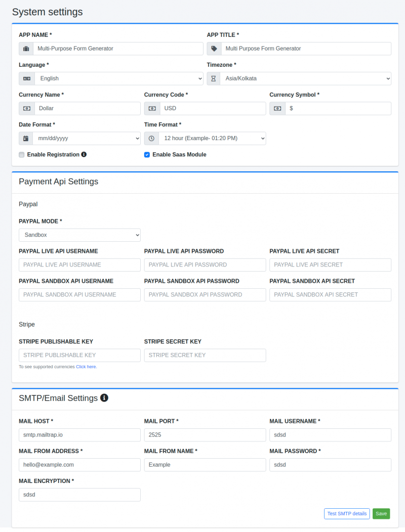This screenshot has height=532, width=405.
Task: Open the Language dropdown
Action: (x=119, y=79)
